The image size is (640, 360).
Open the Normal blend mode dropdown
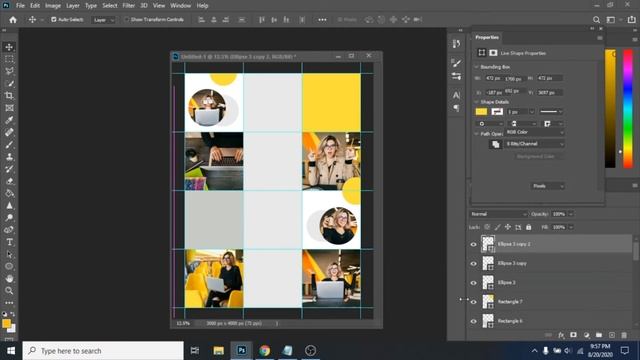[x=498, y=214]
